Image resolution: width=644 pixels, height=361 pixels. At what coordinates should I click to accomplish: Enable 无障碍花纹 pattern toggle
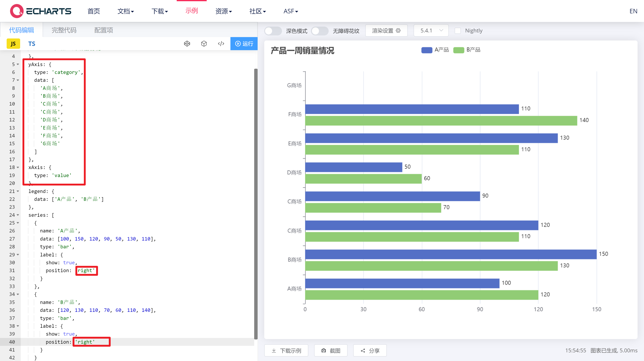pyautogui.click(x=320, y=31)
